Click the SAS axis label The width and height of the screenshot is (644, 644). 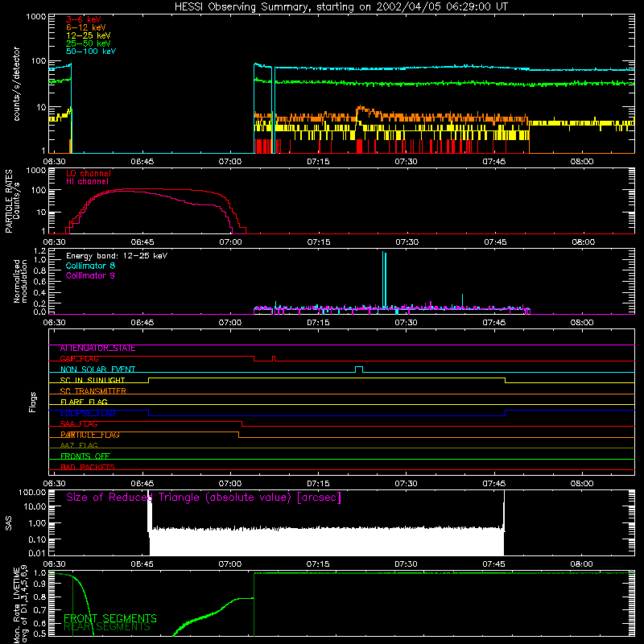point(9,523)
